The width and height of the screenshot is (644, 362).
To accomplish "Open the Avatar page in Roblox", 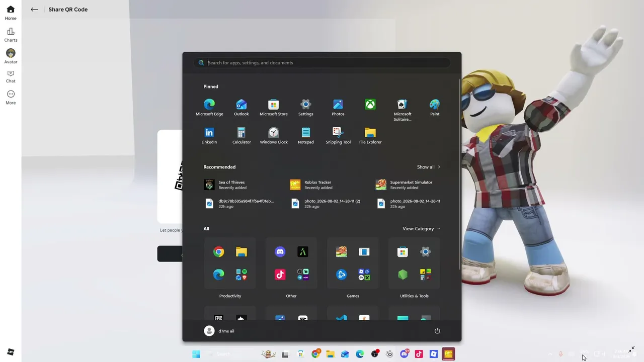I will pos(11,56).
